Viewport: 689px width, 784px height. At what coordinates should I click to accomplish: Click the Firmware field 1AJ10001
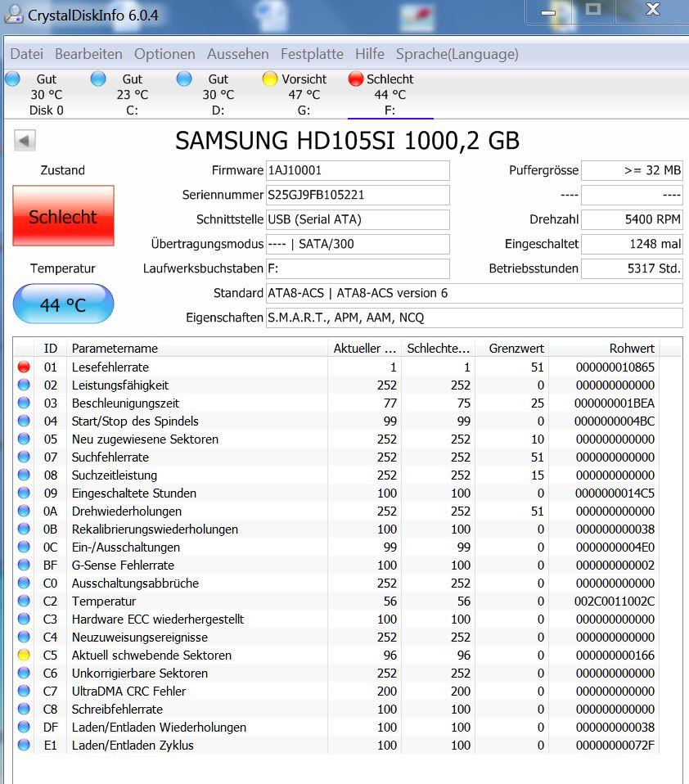[x=358, y=170]
